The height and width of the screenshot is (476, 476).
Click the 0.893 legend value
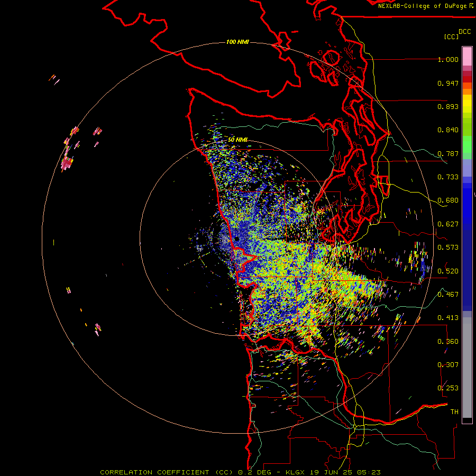448,106
